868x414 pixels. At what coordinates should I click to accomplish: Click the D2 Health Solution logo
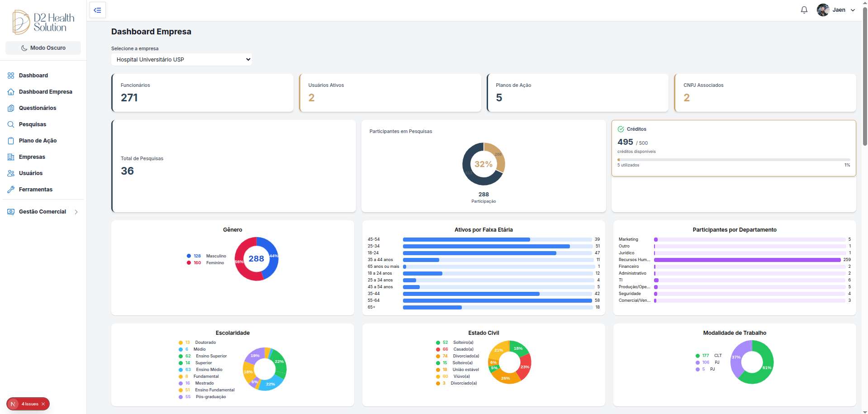click(x=43, y=22)
